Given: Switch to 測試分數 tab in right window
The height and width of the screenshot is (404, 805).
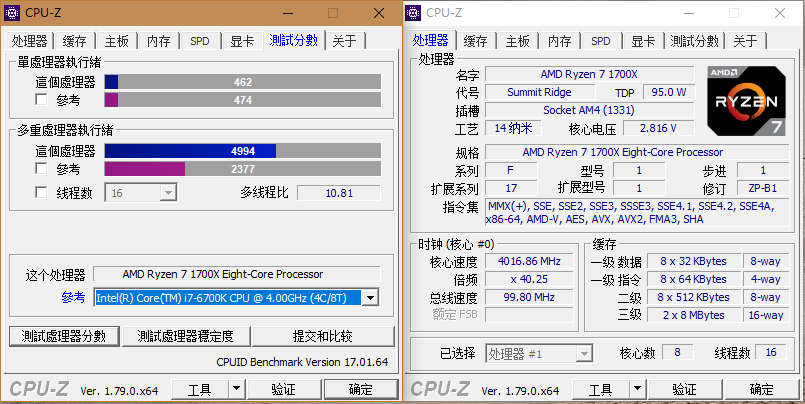Looking at the screenshot, I should tap(695, 41).
